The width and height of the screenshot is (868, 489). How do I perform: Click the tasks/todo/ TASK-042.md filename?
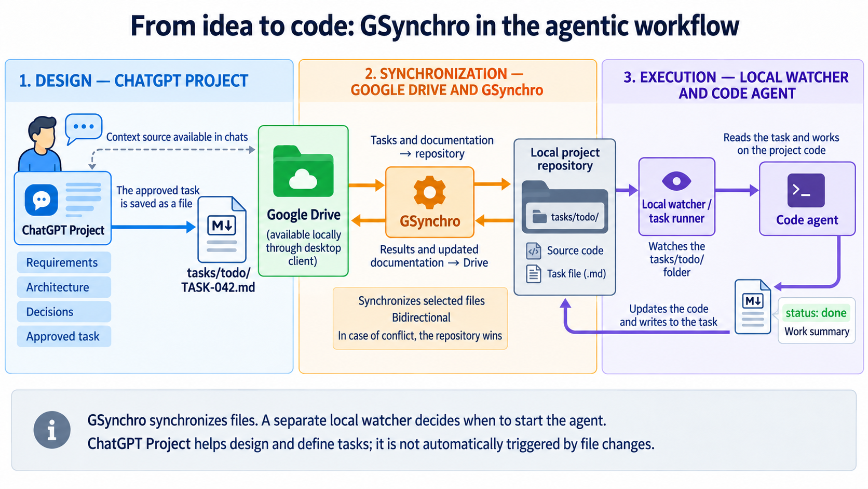(218, 280)
